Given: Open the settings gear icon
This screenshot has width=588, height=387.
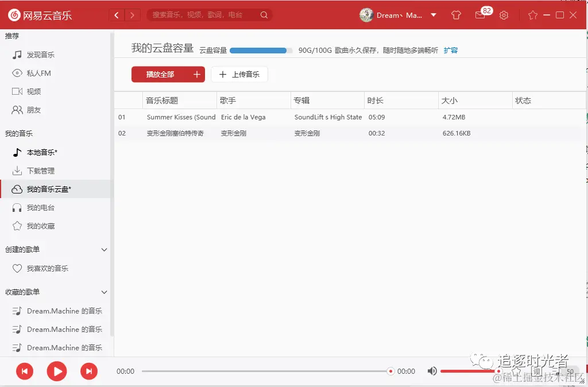Looking at the screenshot, I should coord(504,16).
